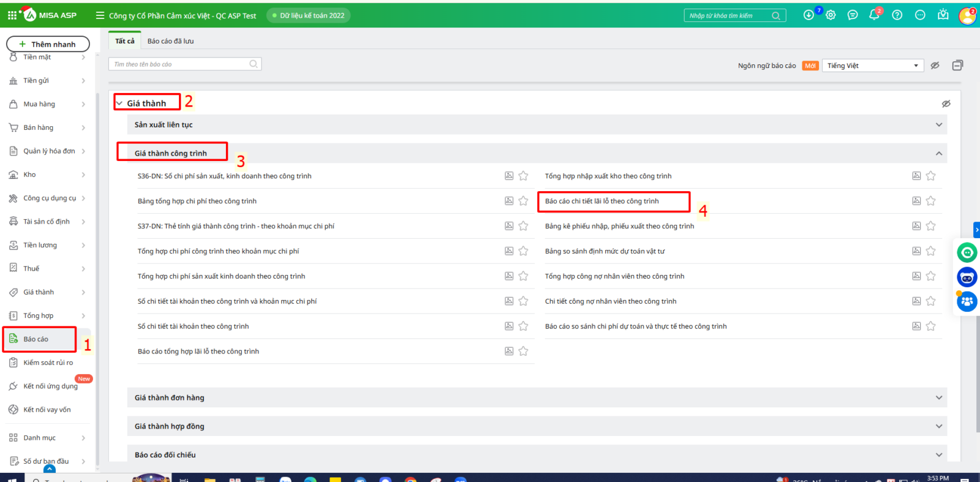Expand the Giá thành đơn hàng section
Viewport: 980px width, 482px height.
[x=938, y=398]
